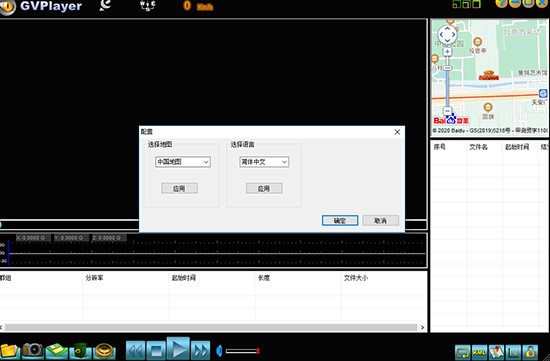This screenshot has height=361, width=550.
Task: Zoom in the Baidu map with plus button
Action: [447, 52]
